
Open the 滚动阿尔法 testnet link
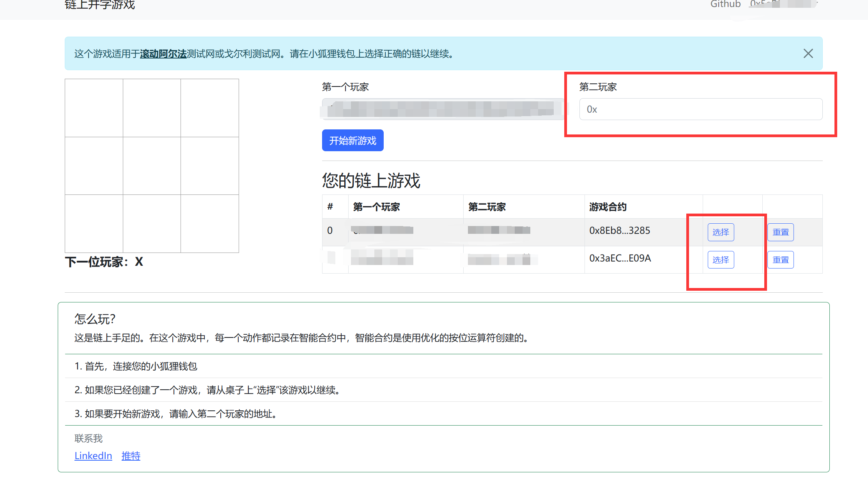[163, 54]
